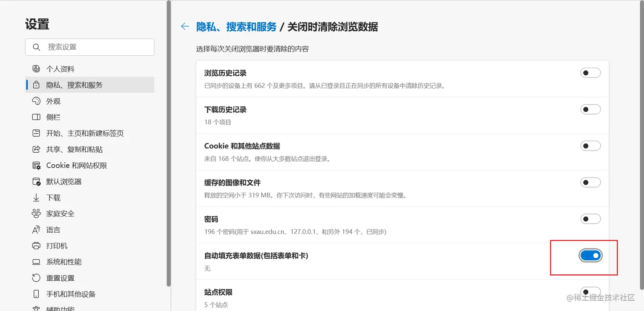644x311 pixels.
Task: Open 打印机 settings
Action: 89,246
